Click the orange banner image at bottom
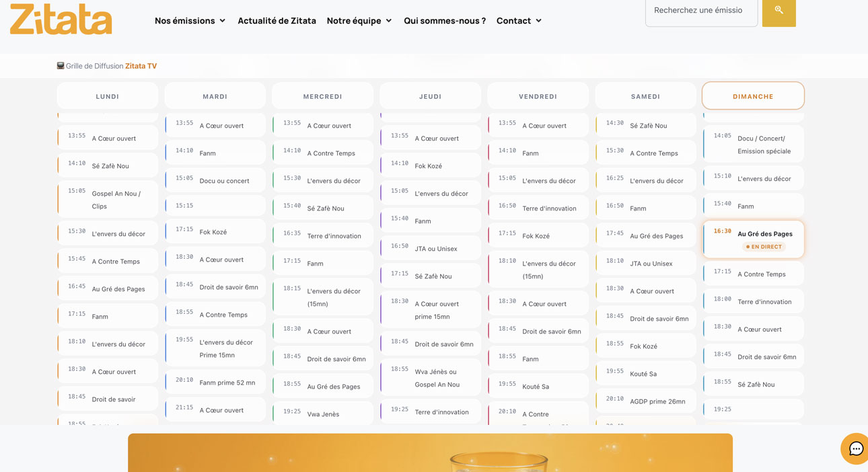Screen dimensions: 868x472 coord(430,453)
